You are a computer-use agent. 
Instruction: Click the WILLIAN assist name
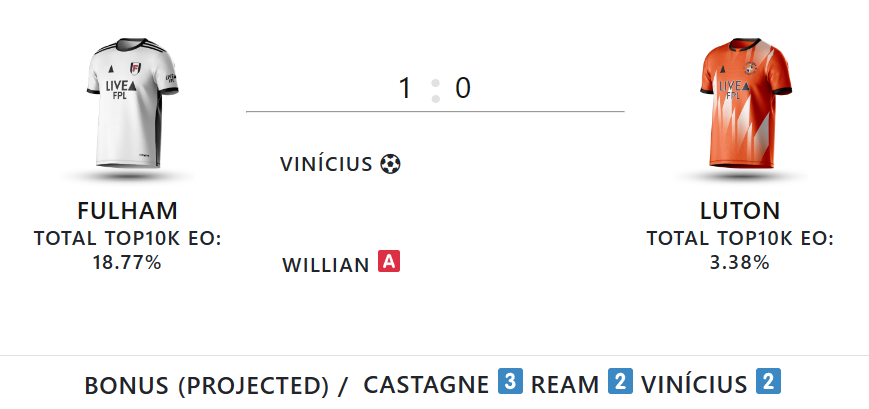click(x=326, y=265)
